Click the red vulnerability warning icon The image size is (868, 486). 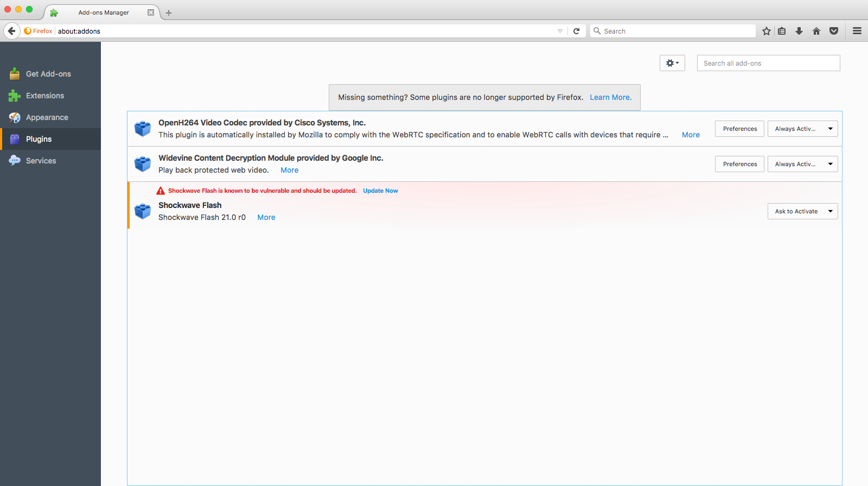click(161, 191)
